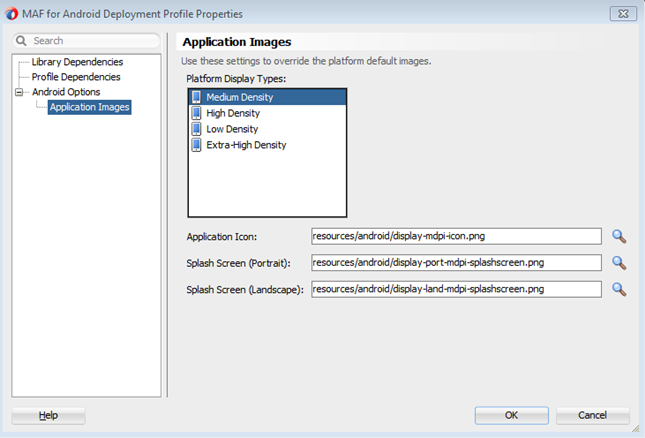Close the Deployment Profile Properties dialog
Viewport: 645px width, 438px height.
[x=623, y=14]
